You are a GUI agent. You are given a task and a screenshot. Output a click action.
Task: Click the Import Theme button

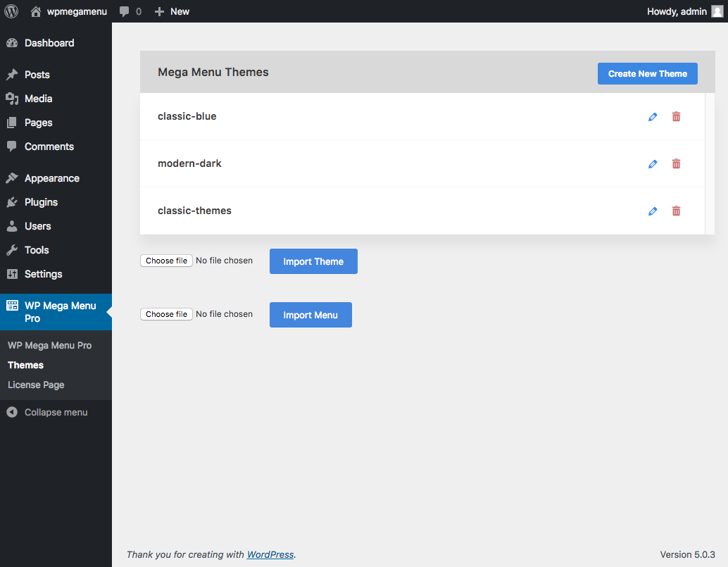[313, 261]
